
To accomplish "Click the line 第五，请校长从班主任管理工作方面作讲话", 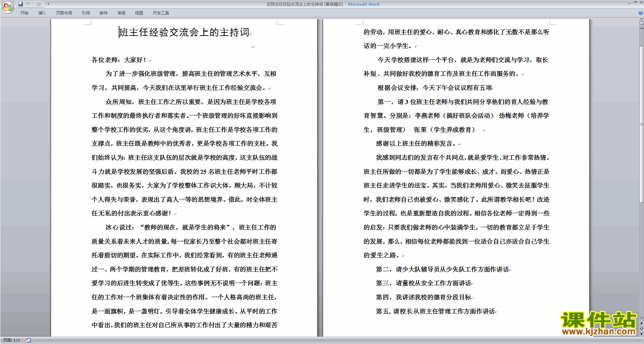I will (x=435, y=311).
